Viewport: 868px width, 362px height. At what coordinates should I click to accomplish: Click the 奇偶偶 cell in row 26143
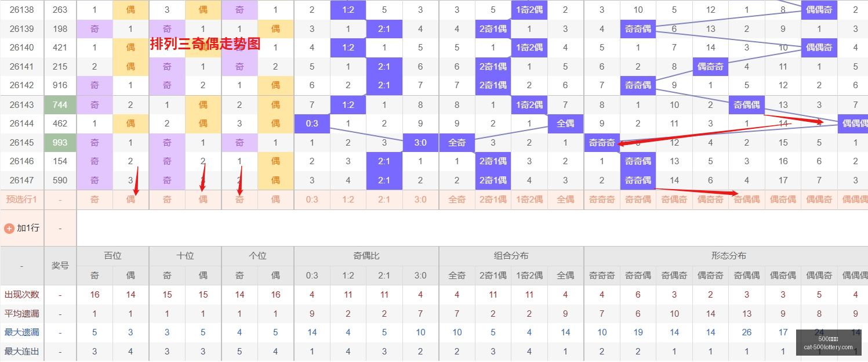pos(747,105)
